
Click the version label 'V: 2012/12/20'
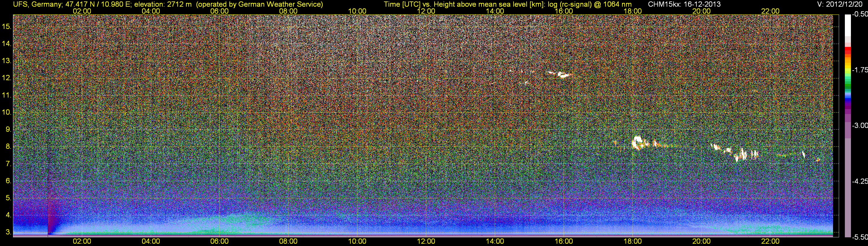839,4
